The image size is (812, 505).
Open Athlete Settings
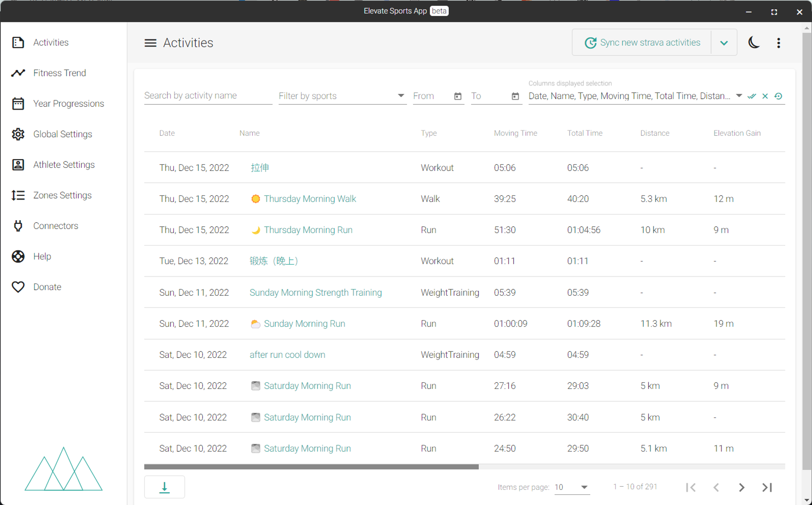point(64,165)
